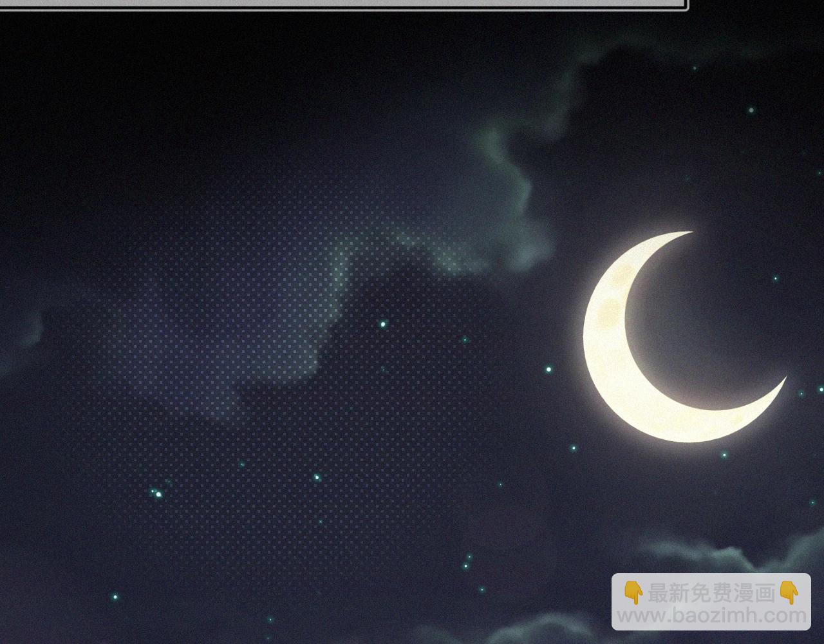Click the left pointing-down hand emoji
Viewport: 824px width, 644px height.
[634, 592]
